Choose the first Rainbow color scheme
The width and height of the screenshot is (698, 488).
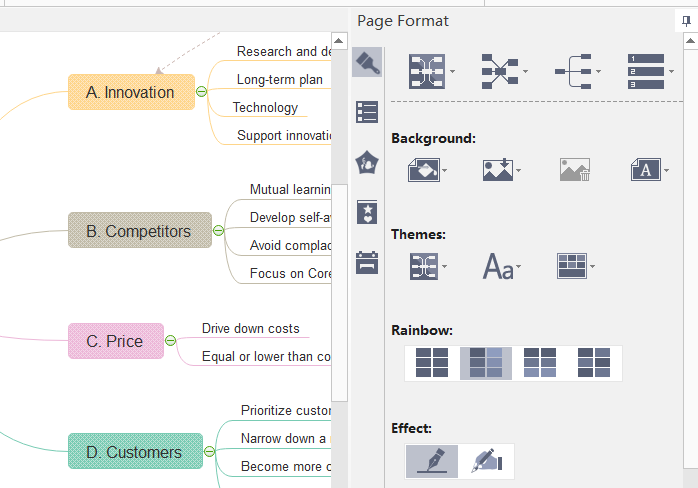click(432, 363)
